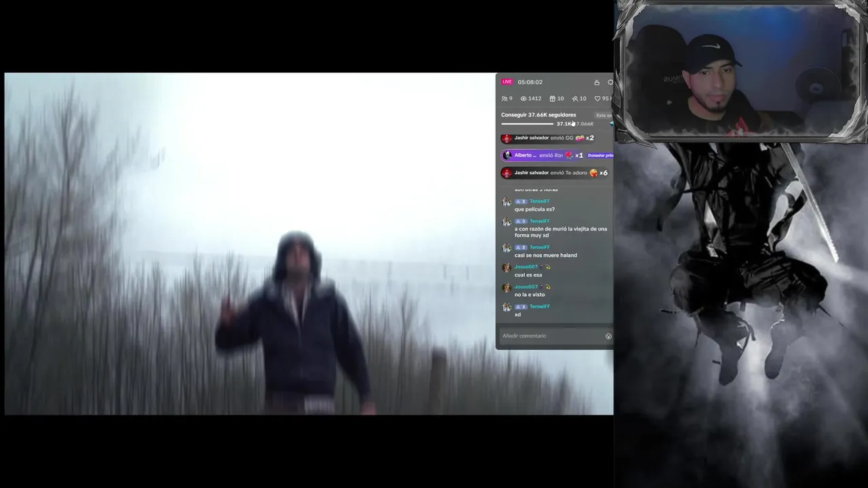
Task: Click level 3 badge above 'xd' comment
Action: click(521, 306)
